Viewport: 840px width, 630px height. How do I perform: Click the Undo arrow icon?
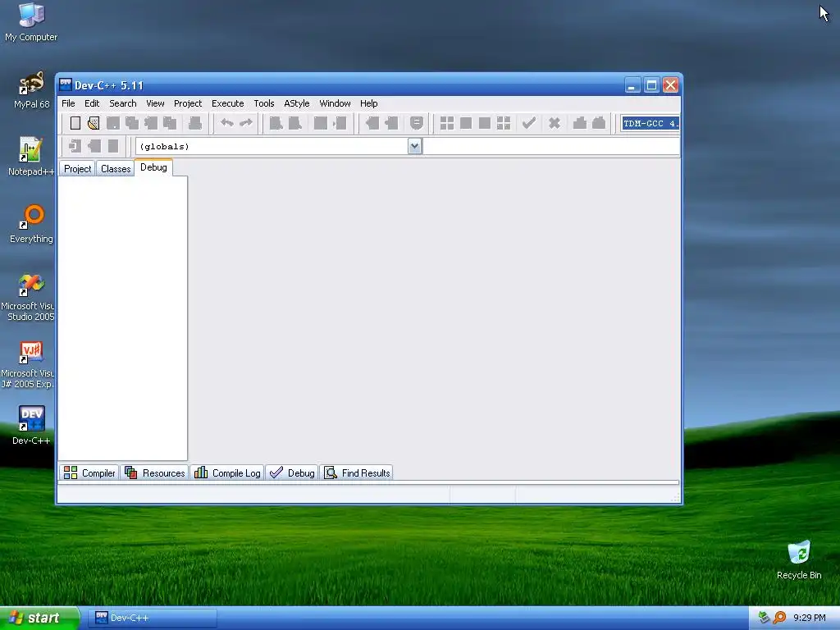(x=227, y=123)
